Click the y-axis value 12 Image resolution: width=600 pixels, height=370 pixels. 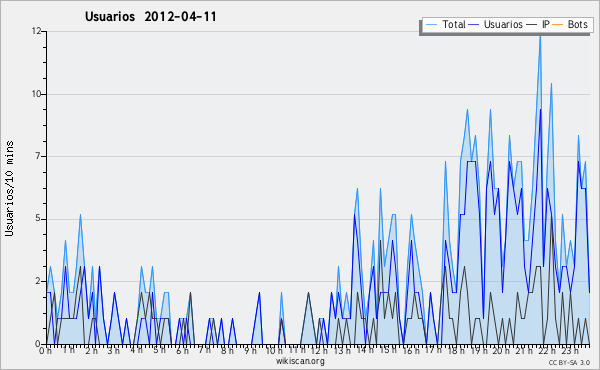(36, 31)
